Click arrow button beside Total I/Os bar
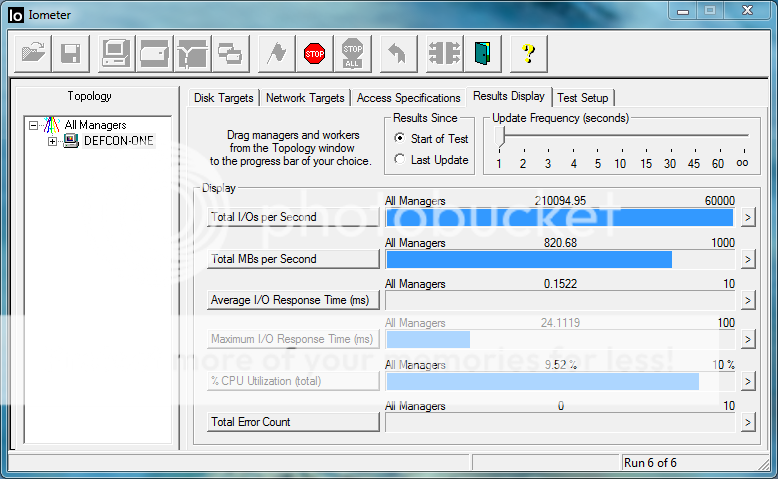778x479 pixels. pyautogui.click(x=747, y=218)
